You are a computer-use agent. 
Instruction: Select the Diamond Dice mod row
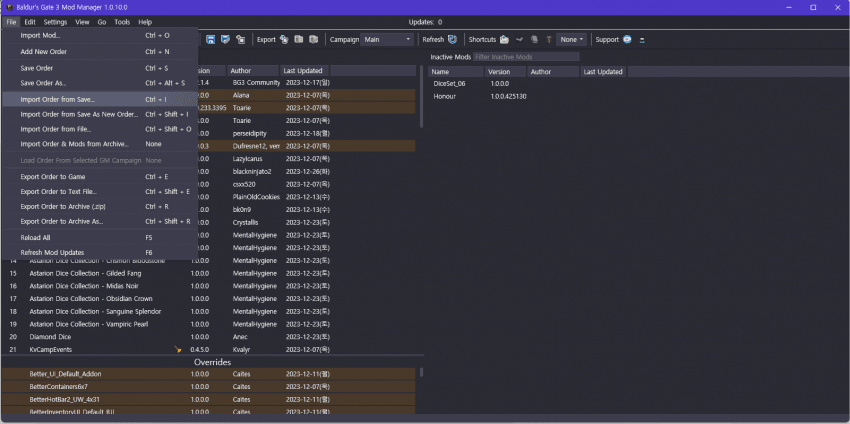pos(209,337)
